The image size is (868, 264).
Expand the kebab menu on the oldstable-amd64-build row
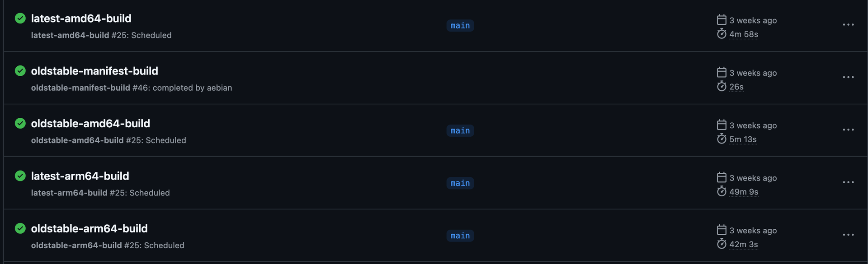click(848, 130)
